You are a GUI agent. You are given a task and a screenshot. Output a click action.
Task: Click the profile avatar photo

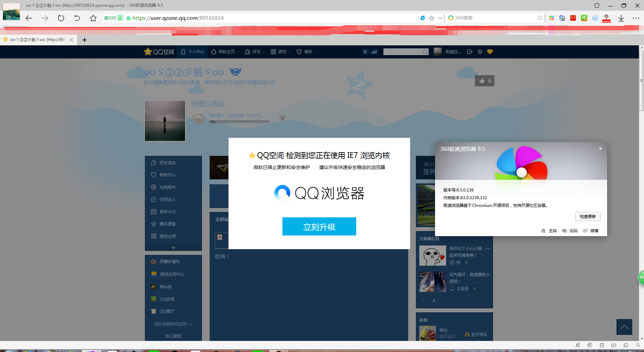pos(165,121)
